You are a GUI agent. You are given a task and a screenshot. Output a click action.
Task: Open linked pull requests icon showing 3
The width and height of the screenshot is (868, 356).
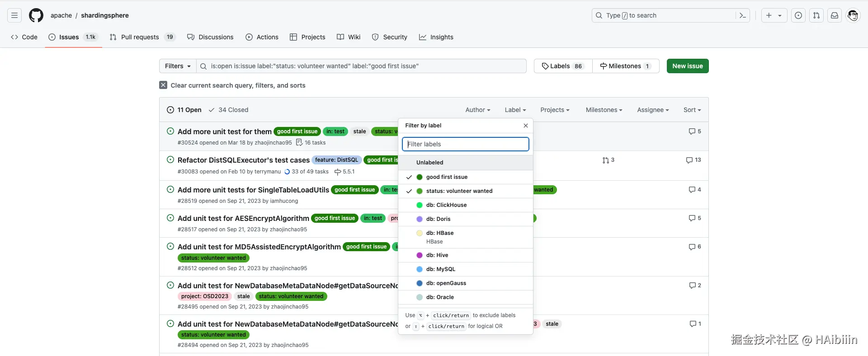606,160
